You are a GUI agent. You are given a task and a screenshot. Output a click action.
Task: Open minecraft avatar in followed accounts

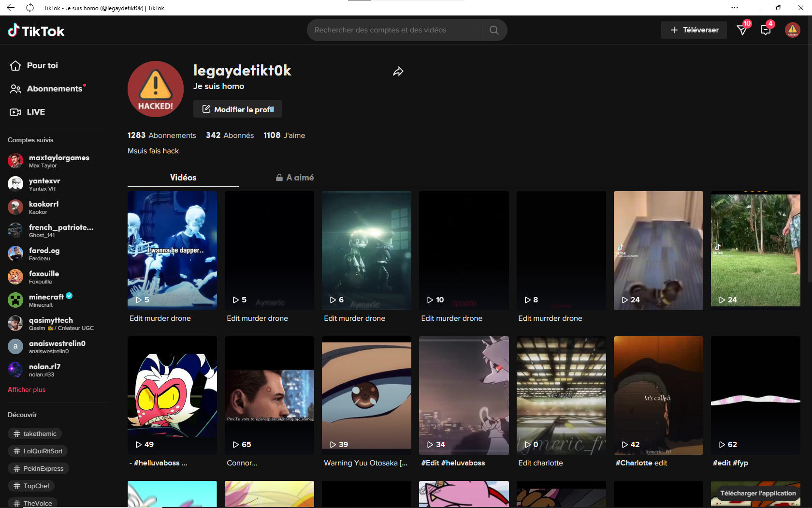[15, 300]
